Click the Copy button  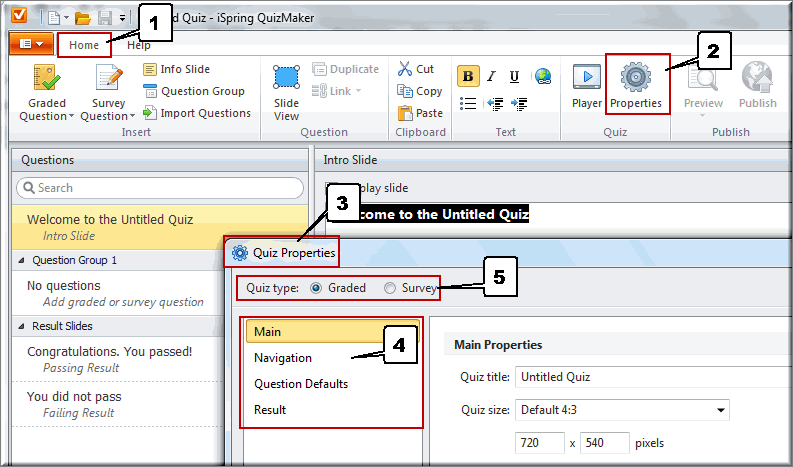(420, 91)
